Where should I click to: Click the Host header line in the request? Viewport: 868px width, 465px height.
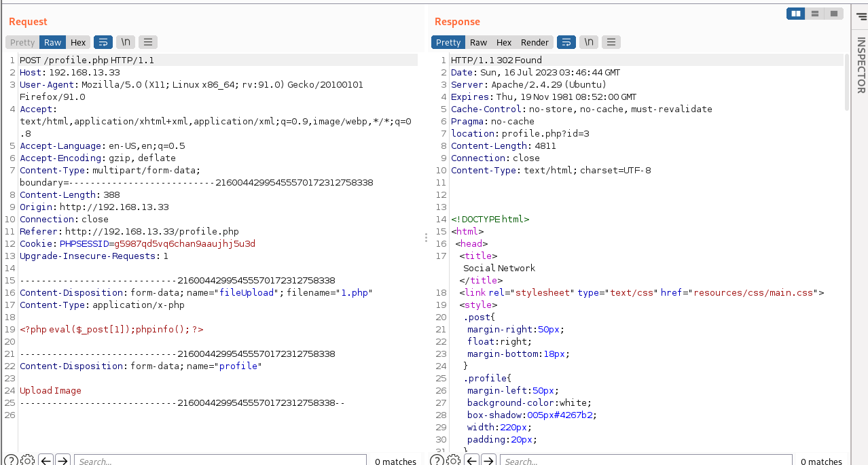point(70,72)
